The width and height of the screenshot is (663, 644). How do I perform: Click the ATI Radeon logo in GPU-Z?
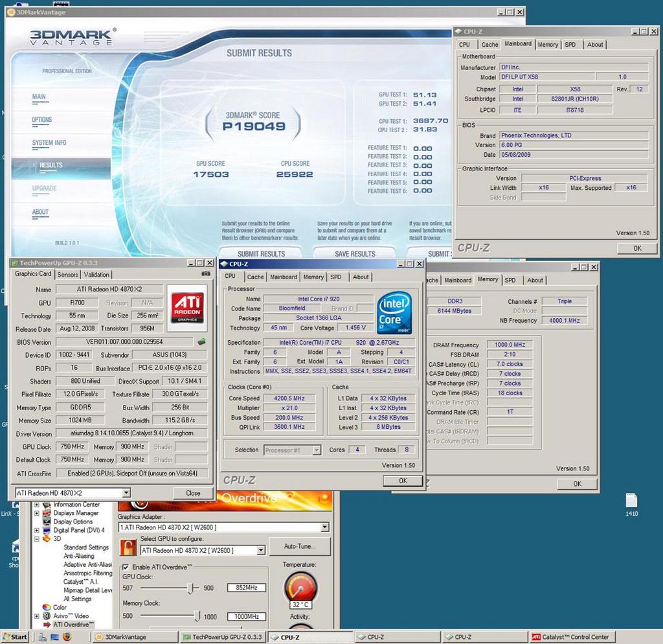point(187,308)
